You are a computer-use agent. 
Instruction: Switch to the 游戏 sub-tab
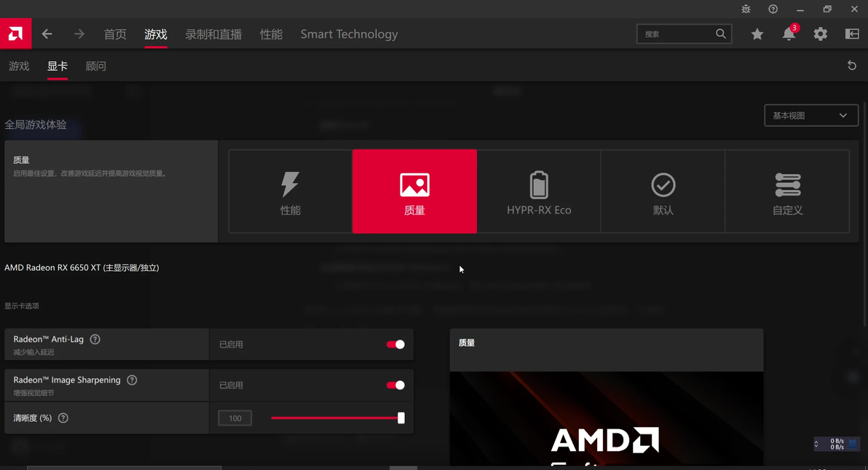19,66
